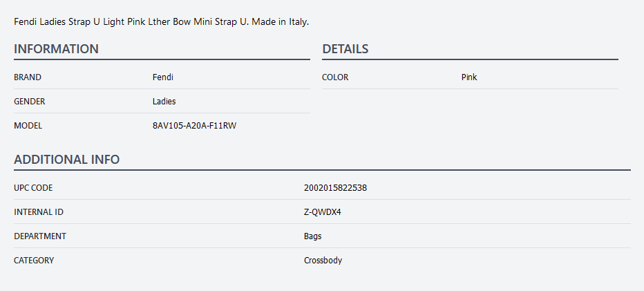Select the Pink color value
This screenshot has height=291, width=644.
pyautogui.click(x=469, y=77)
